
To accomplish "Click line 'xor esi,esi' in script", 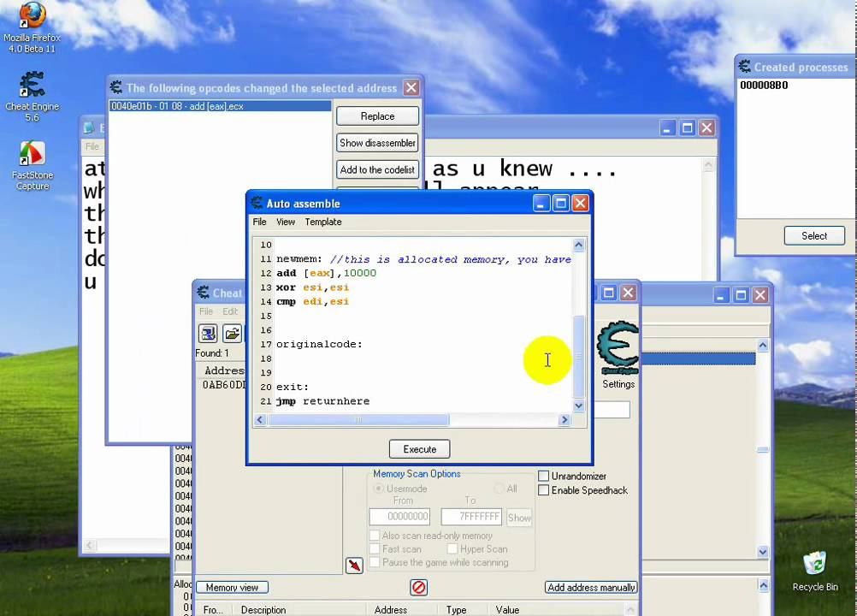I will pos(312,287).
